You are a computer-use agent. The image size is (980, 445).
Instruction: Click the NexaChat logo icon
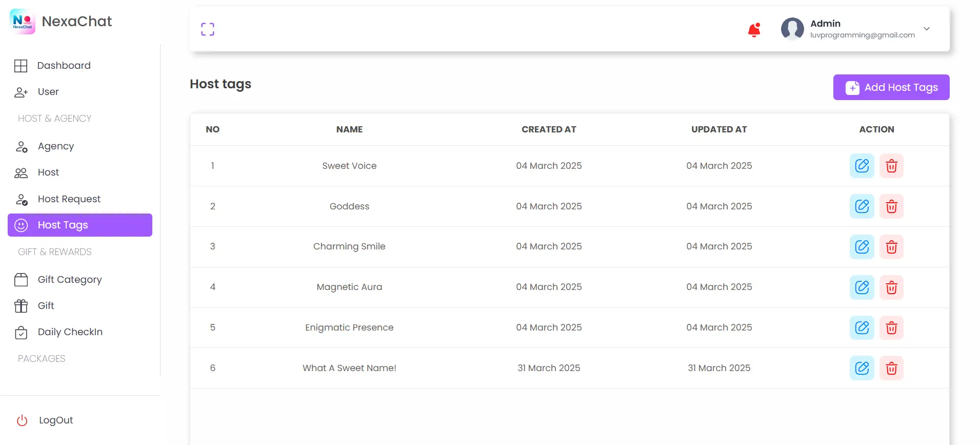(23, 22)
